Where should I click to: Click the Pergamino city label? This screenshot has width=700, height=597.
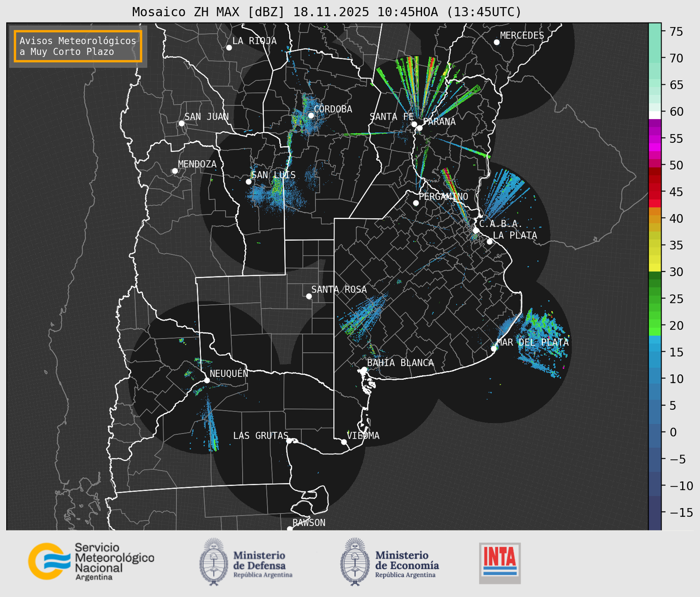[x=443, y=196]
